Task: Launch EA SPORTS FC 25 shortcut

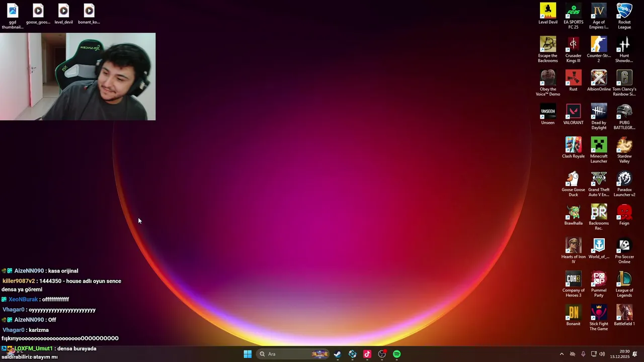Action: 573,16
